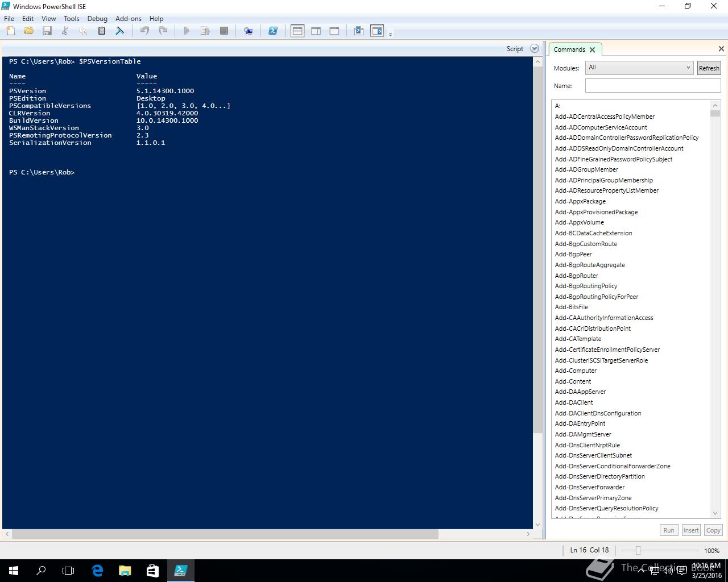Create a new script with the New icon
Image resolution: width=728 pixels, height=582 pixels.
(11, 31)
